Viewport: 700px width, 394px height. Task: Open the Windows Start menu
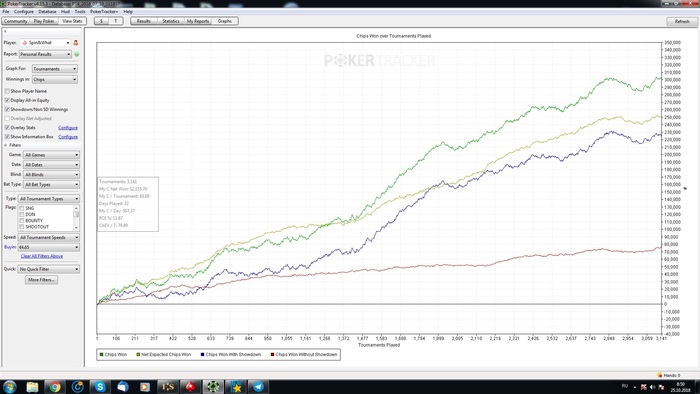pyautogui.click(x=9, y=386)
